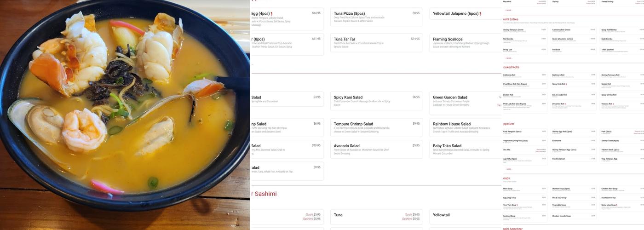Click chili icon beside Volcano Roll

pos(613,104)
